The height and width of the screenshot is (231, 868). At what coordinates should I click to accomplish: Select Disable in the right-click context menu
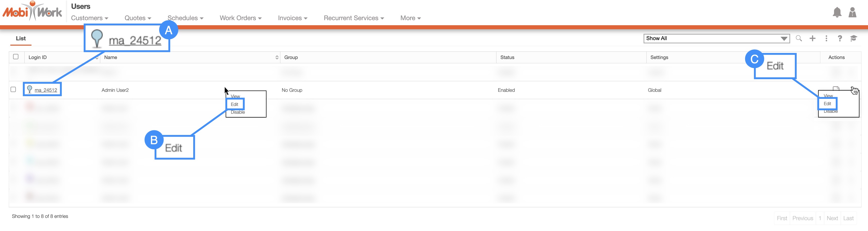click(238, 112)
